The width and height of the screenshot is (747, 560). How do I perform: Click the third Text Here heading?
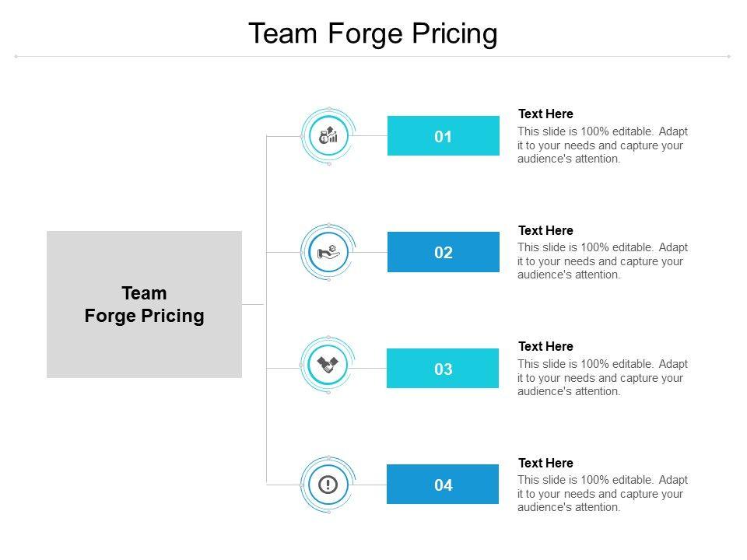(x=545, y=346)
